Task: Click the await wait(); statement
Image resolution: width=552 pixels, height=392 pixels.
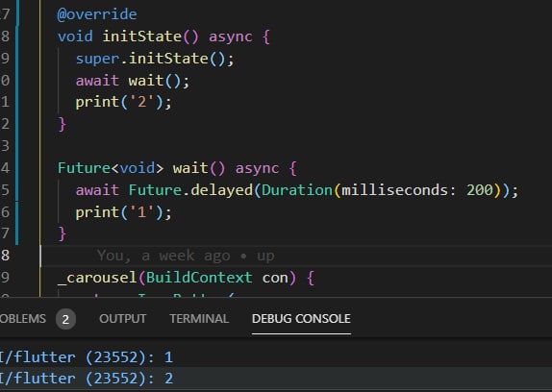Action: (x=133, y=81)
